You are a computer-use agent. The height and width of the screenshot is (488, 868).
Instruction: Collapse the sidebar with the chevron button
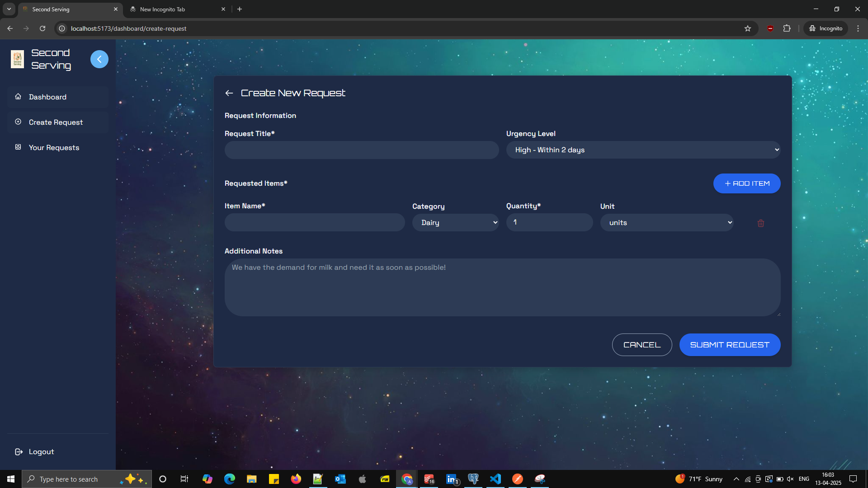(x=99, y=59)
